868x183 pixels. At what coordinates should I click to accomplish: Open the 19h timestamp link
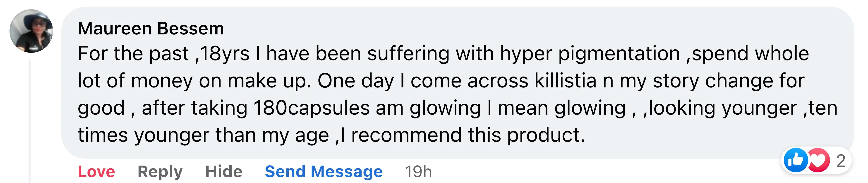pos(418,171)
